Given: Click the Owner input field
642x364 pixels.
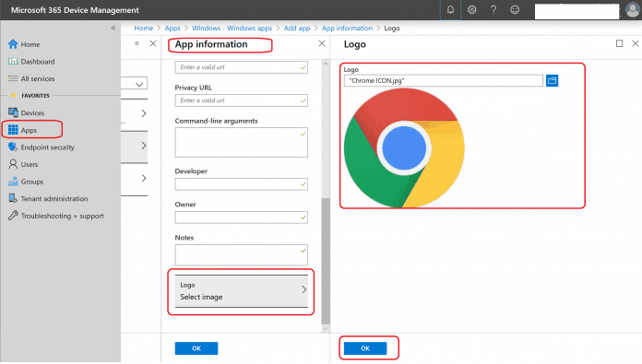Looking at the screenshot, I should tap(241, 217).
